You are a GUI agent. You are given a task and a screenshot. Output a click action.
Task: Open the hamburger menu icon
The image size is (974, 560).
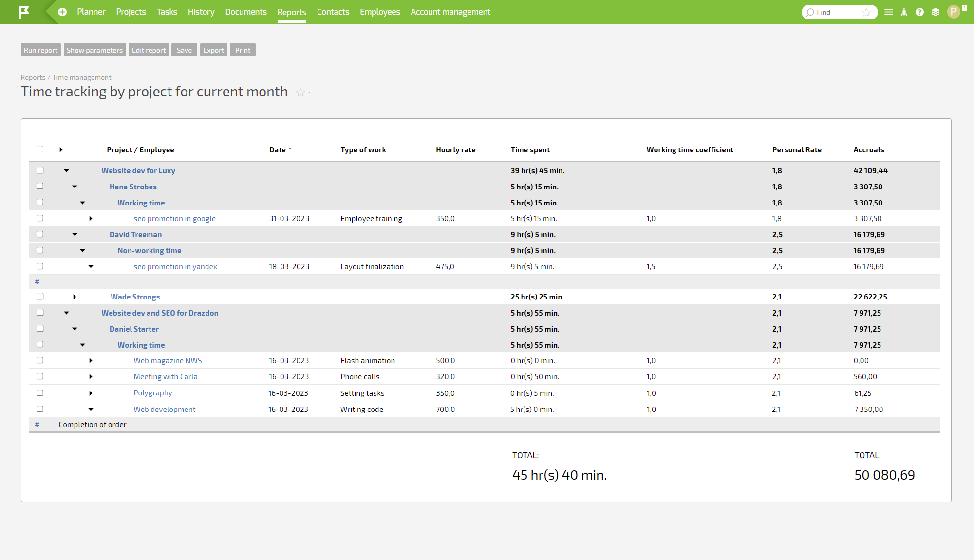pyautogui.click(x=889, y=12)
